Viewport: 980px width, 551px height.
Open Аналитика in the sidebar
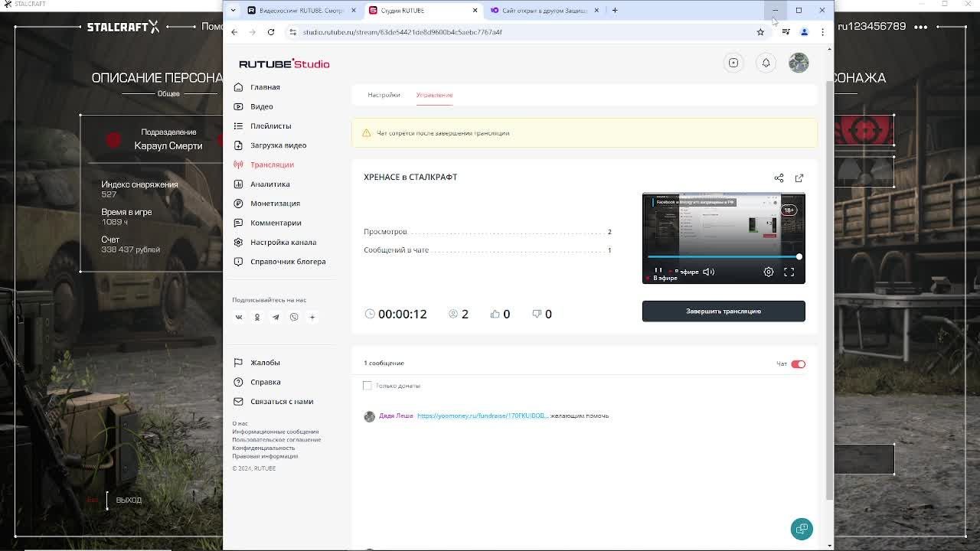click(269, 184)
